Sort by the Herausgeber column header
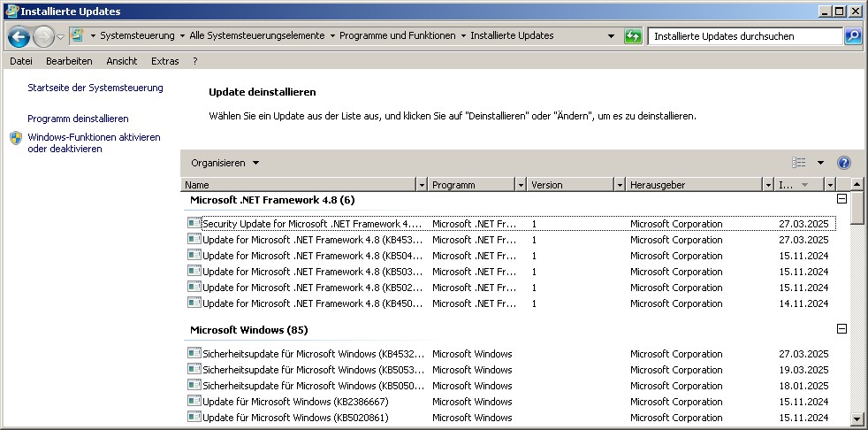Screen dimensions: 868x430 point(694,185)
